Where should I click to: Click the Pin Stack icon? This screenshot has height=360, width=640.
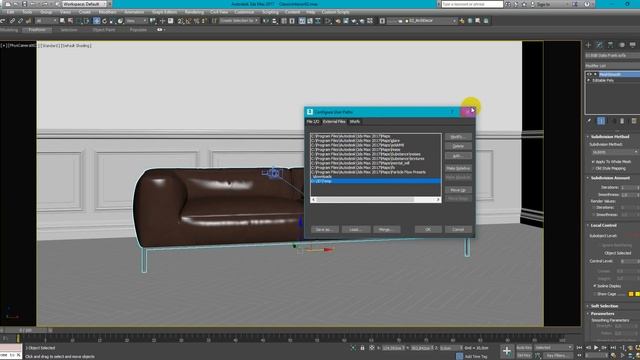(589, 121)
